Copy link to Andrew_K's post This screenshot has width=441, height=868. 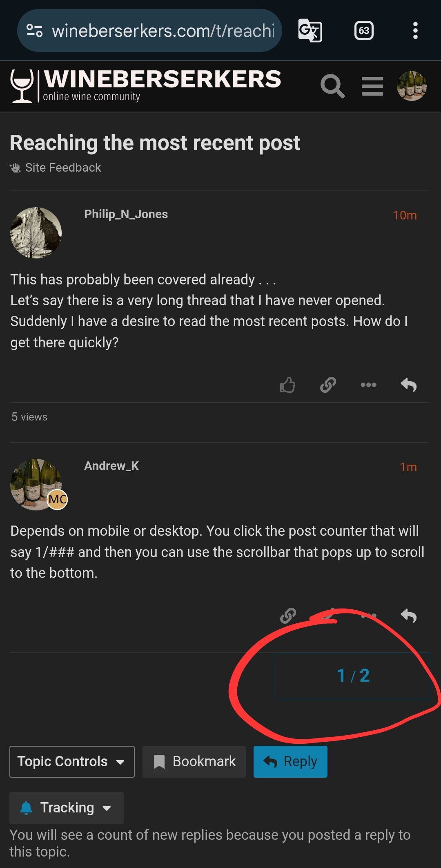tap(288, 615)
